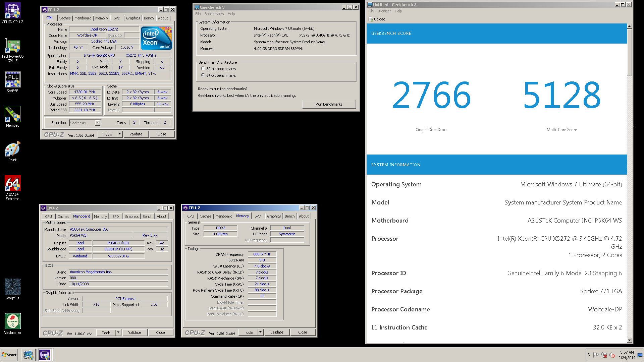Switch to Bench tab in top CPU-Z
The height and width of the screenshot is (362, 644).
pos(149,18)
